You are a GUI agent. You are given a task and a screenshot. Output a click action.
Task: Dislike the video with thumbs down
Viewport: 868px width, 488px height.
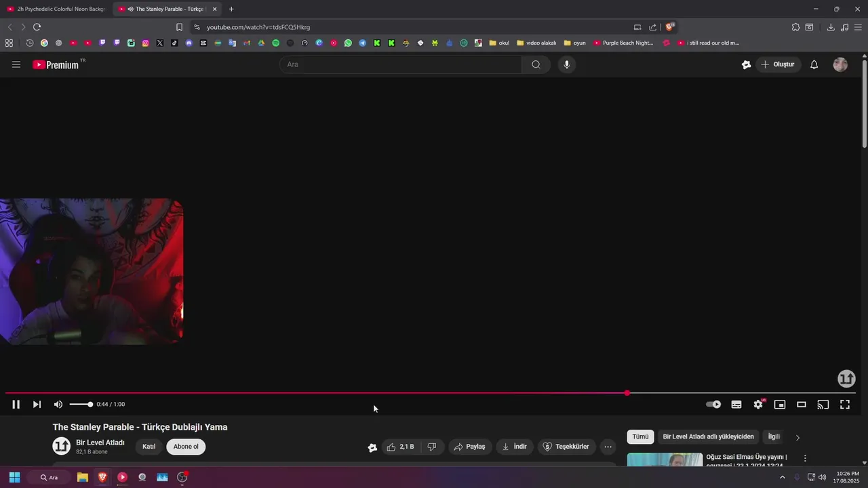(432, 447)
